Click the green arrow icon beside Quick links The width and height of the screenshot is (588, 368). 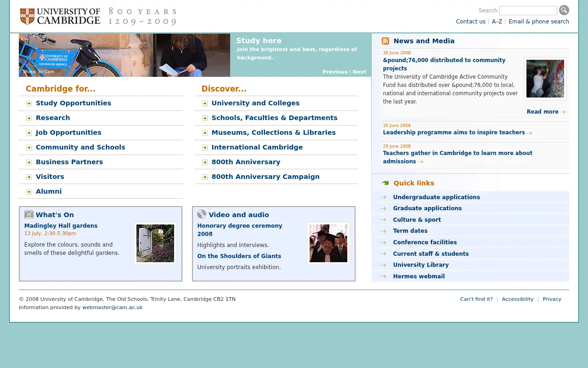(385, 183)
